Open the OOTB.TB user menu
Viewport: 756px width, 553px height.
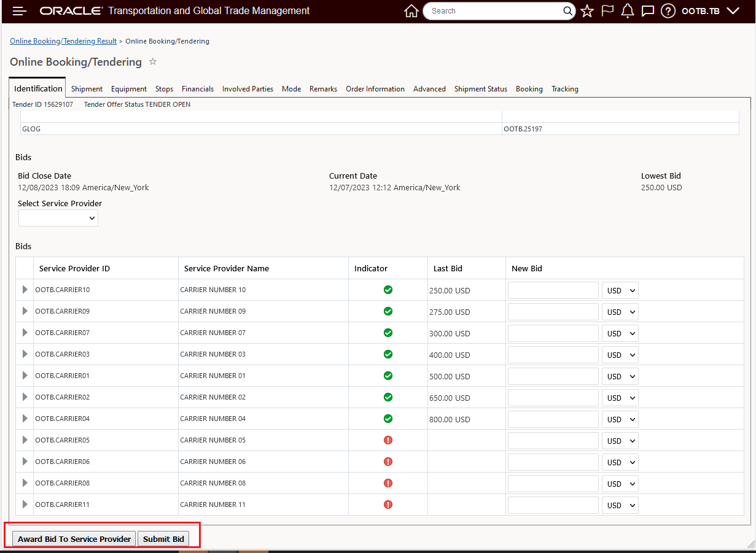[x=710, y=11]
